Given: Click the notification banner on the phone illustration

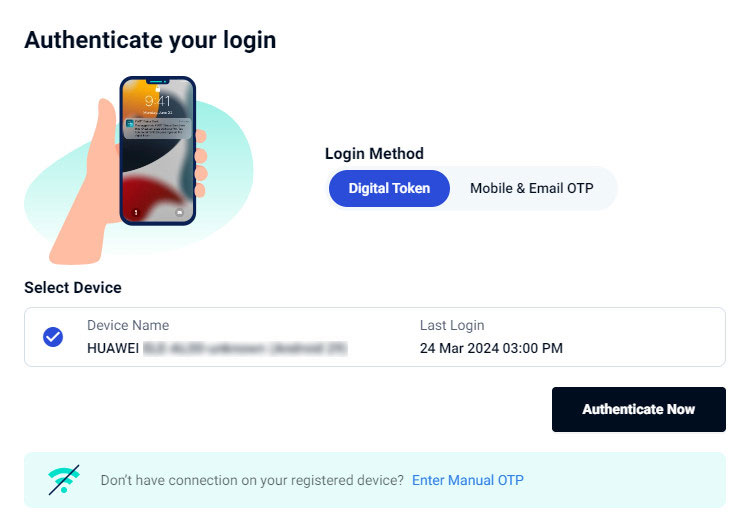Looking at the screenshot, I should 158,128.
